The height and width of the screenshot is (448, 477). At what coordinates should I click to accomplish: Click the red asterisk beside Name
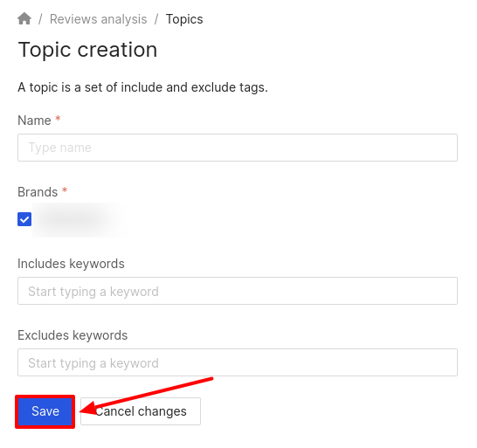point(58,118)
